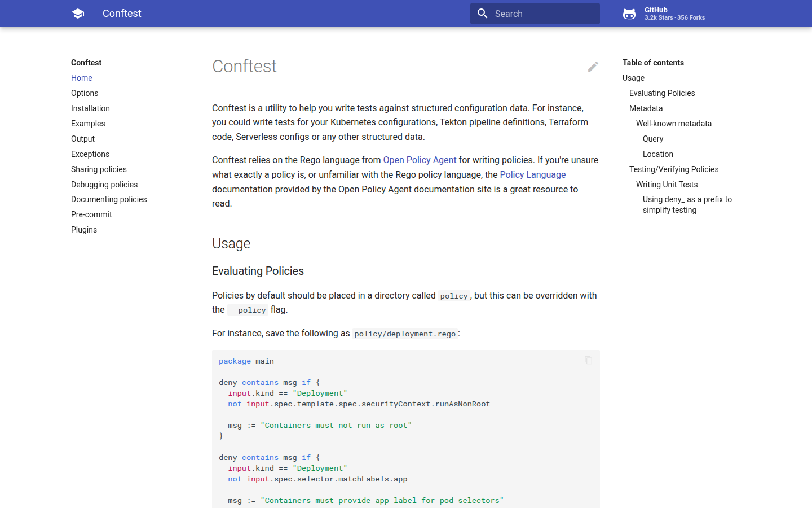Viewport: 812px width, 508px height.
Task: Click the search magnifier icon
Action: click(482, 14)
